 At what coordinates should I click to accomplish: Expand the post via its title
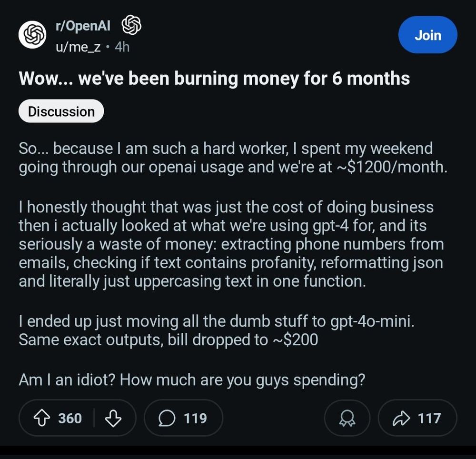click(213, 79)
